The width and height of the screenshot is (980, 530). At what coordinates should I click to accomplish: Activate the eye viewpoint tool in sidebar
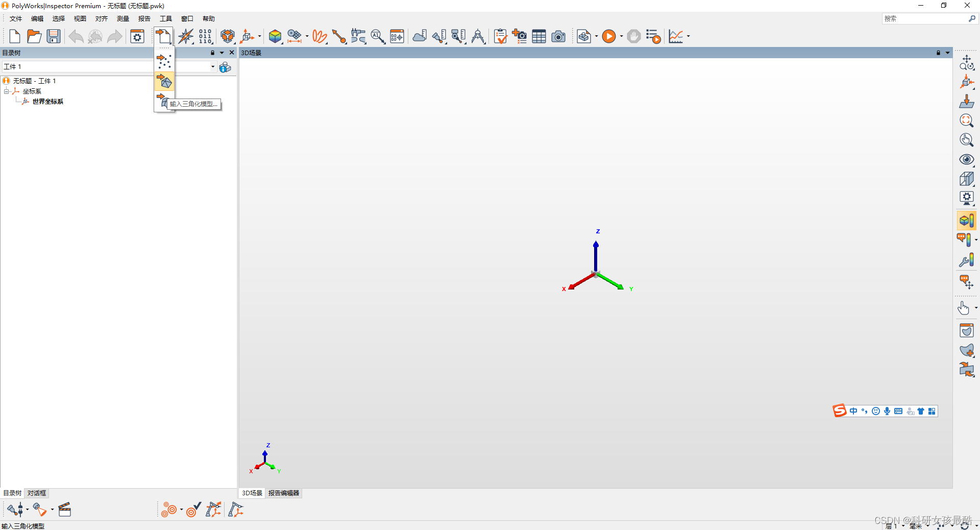coord(966,159)
